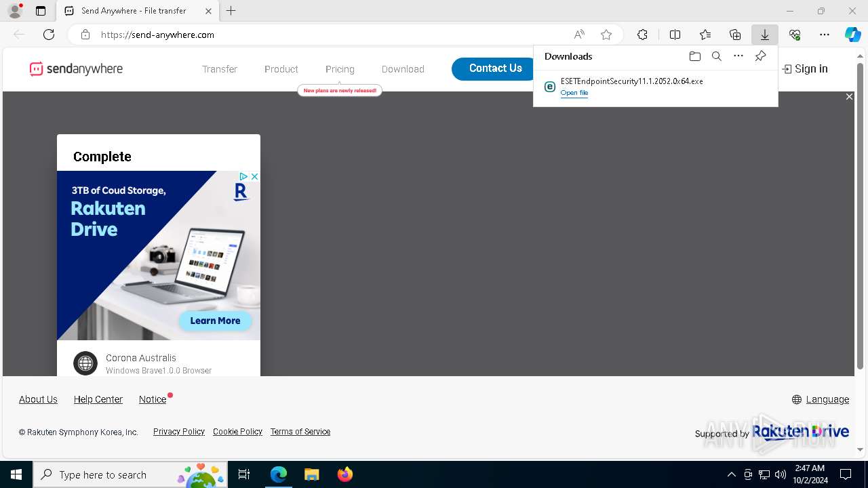Image resolution: width=868 pixels, height=488 pixels.
Task: Click the AdChoices triangle icon on ad
Action: 243,176
